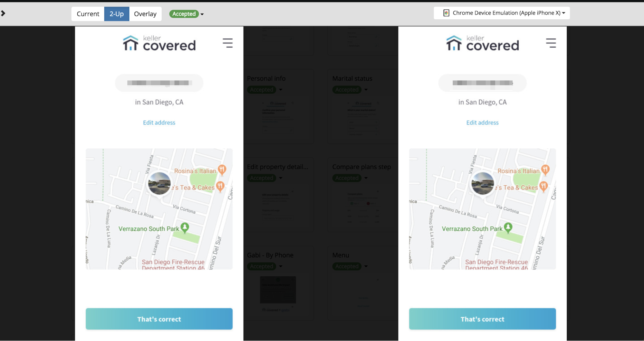Switch to the Current view tab
Image resolution: width=644 pixels, height=341 pixels.
coord(88,14)
